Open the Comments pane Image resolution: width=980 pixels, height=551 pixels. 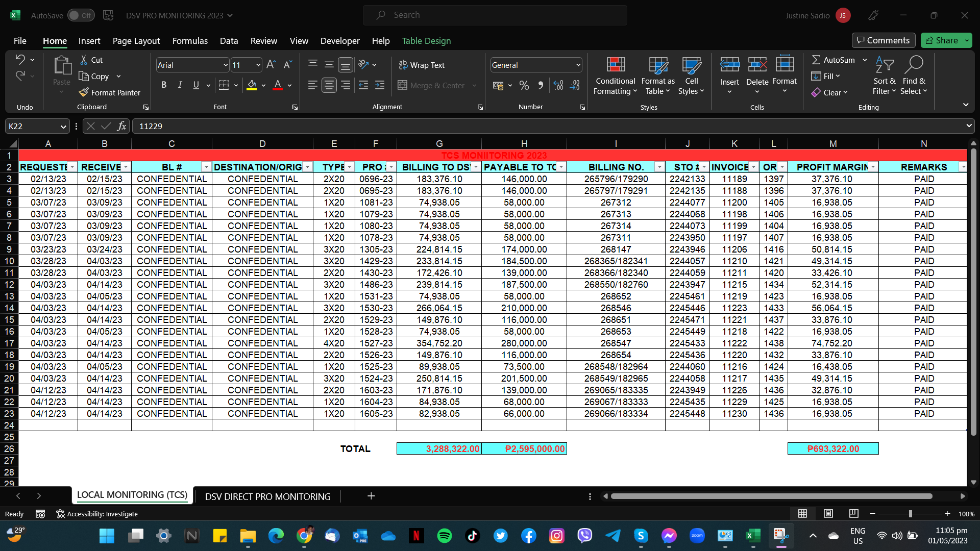883,40
